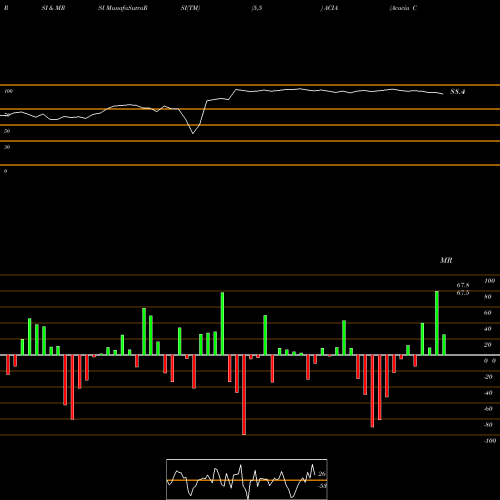Click the RSI line's lowest dip point
This screenshot has width=500, height=500.
point(193,133)
